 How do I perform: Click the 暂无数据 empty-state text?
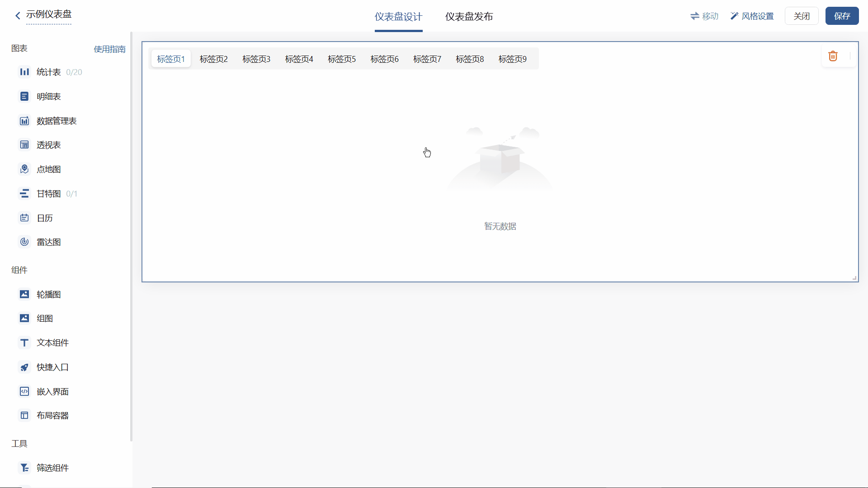pyautogui.click(x=500, y=226)
